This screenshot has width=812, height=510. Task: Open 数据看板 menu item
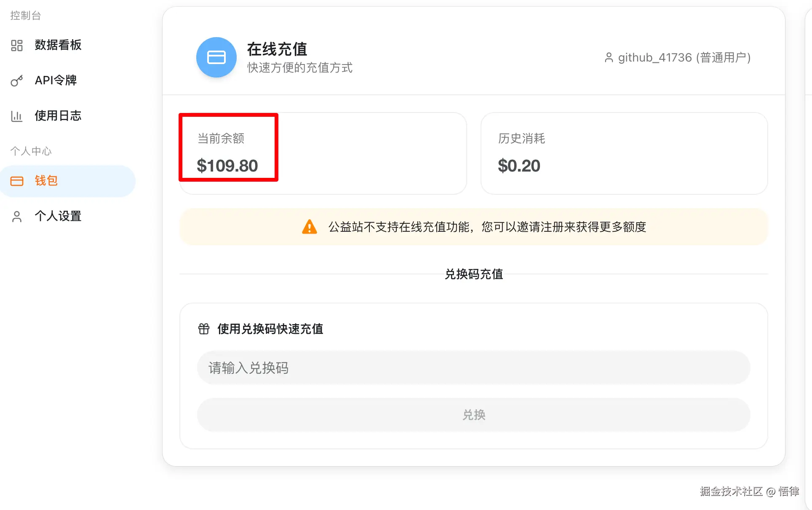pyautogui.click(x=58, y=45)
